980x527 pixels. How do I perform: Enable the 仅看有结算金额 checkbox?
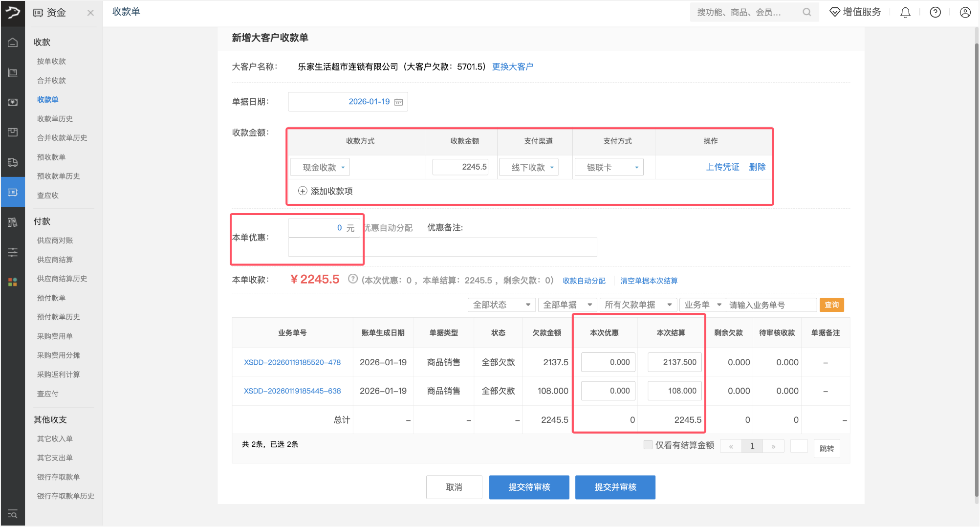tap(648, 444)
